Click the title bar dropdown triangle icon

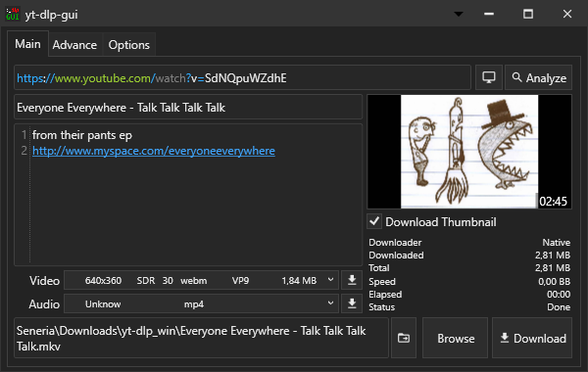(x=459, y=15)
